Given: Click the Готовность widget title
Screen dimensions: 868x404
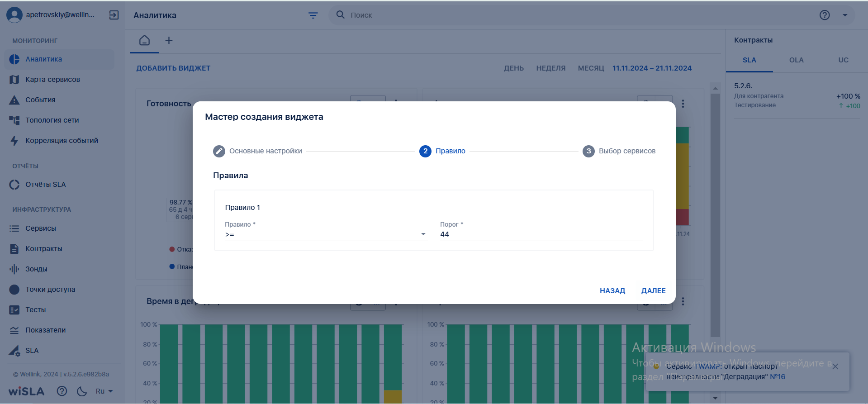Looking at the screenshot, I should 169,104.
